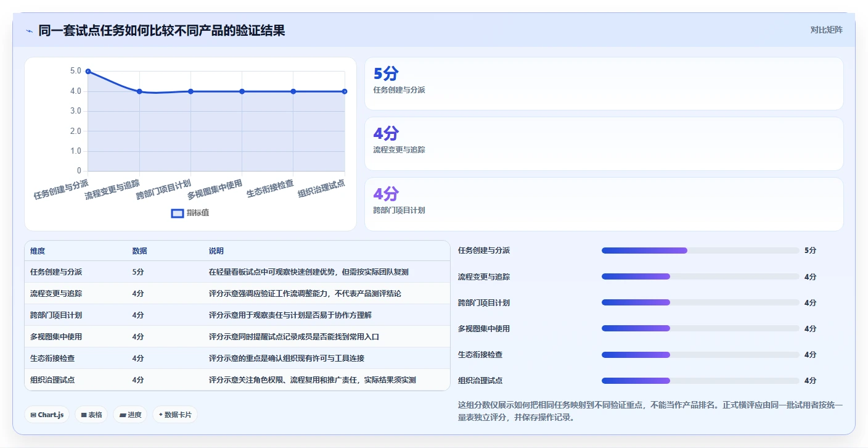
Task: Click the 流程变更与追踪 progress bar
Action: click(700, 276)
